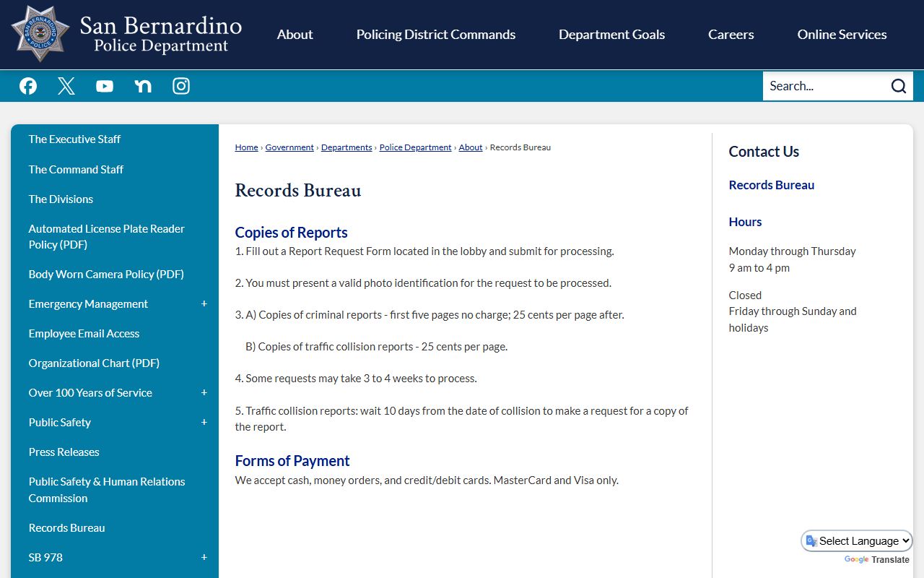The height and width of the screenshot is (578, 924).
Task: Click the Police Department breadcrumb link
Action: point(416,147)
